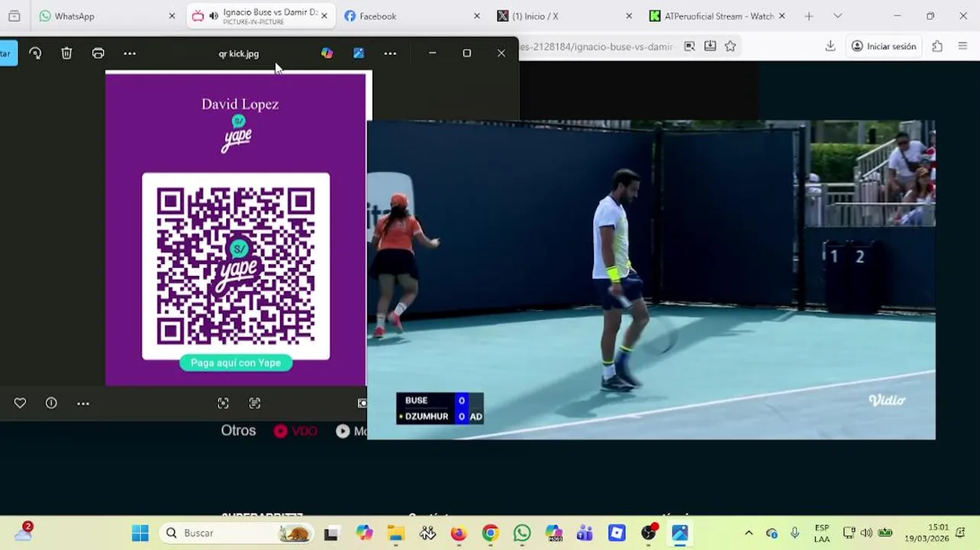Open the Photos app taskbar icon
The width and height of the screenshot is (980, 550).
(680, 533)
